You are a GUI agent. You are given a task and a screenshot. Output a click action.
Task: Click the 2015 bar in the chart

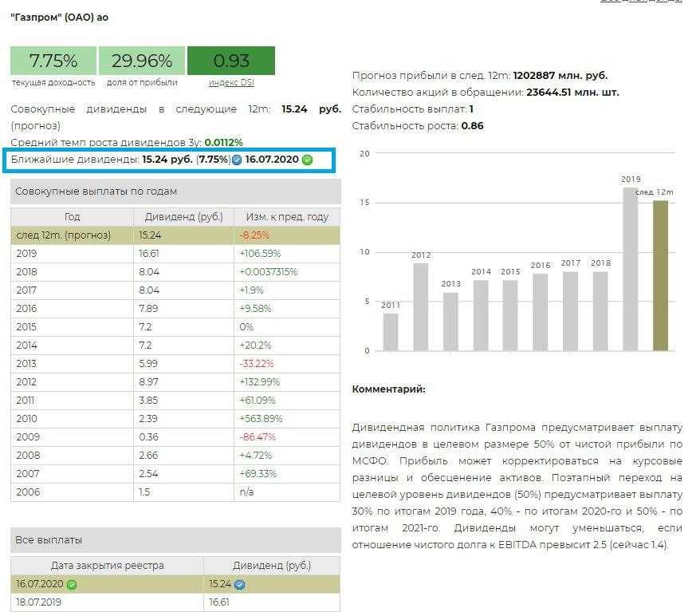coord(510,315)
